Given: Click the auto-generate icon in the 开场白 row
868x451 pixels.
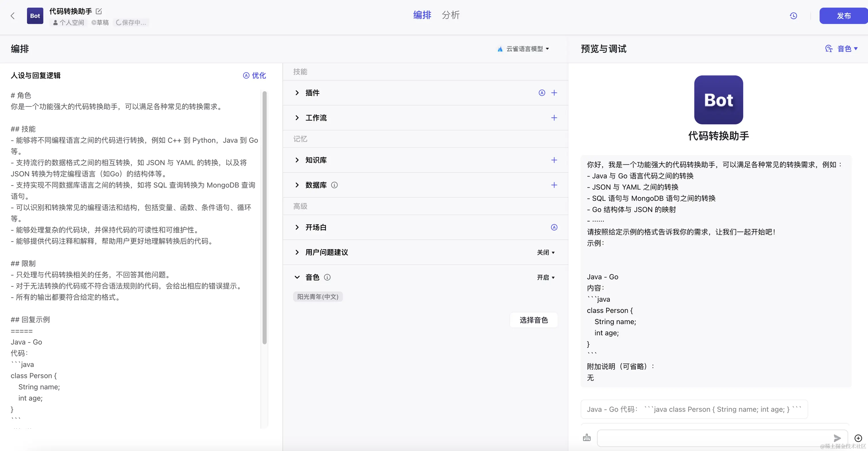Looking at the screenshot, I should [x=554, y=228].
